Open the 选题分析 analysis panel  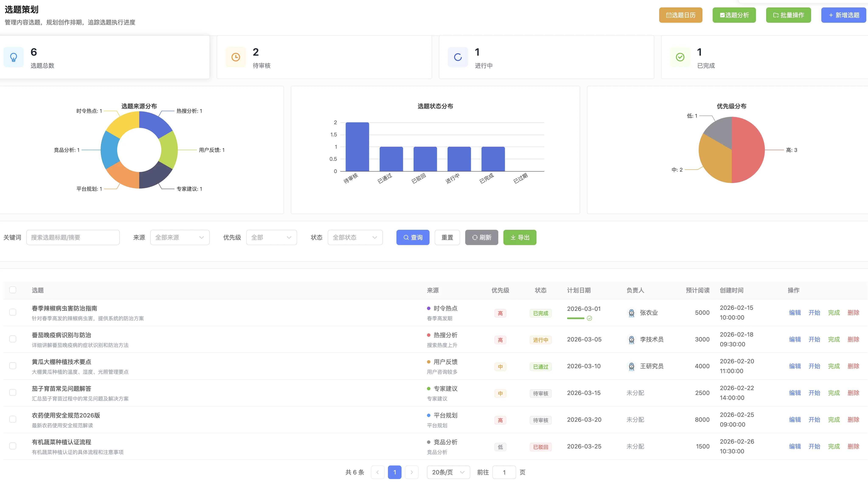coord(734,15)
